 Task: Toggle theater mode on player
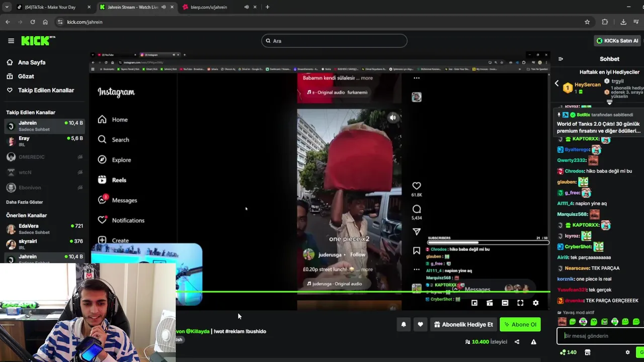[x=505, y=303]
